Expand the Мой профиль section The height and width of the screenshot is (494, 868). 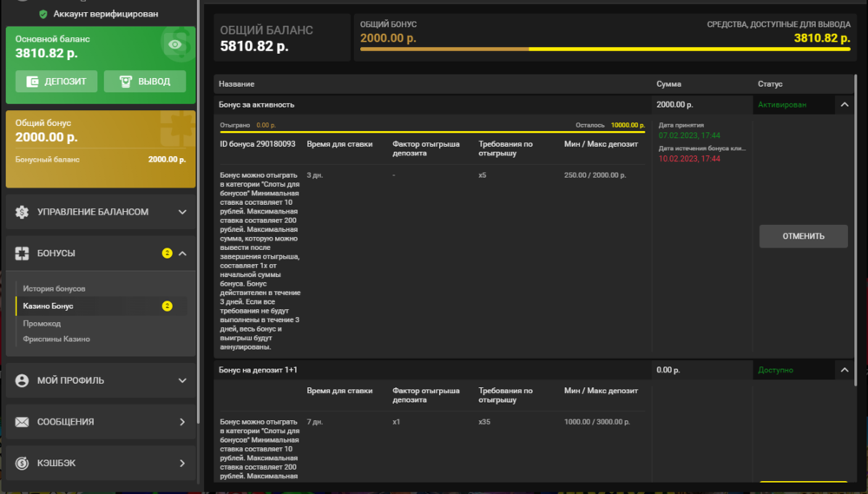point(182,380)
